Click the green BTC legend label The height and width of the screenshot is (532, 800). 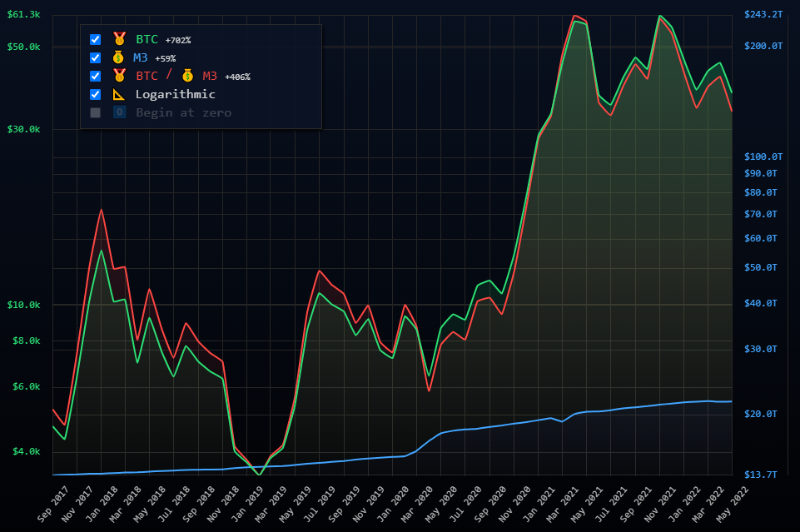pyautogui.click(x=147, y=39)
